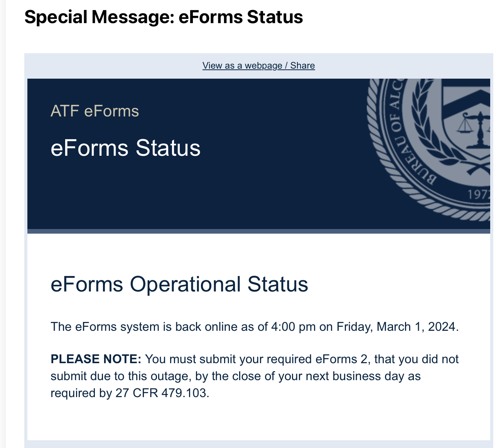Open the View as a webpage / Share link
This screenshot has height=448, width=501.
(x=258, y=66)
